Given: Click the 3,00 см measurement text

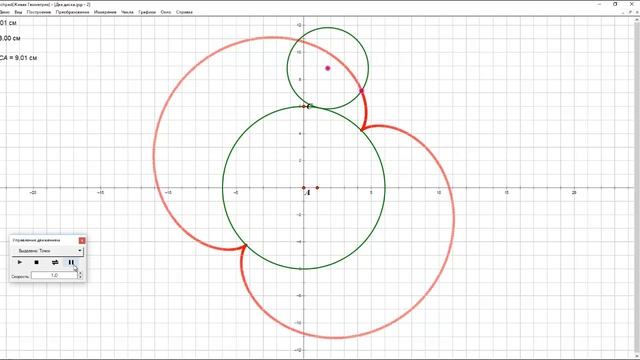Looking at the screenshot, I should point(10,38).
